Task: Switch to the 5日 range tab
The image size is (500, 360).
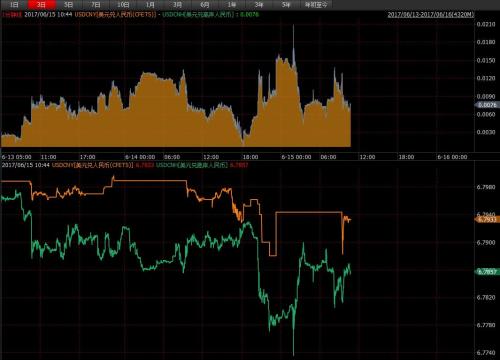Action: (69, 5)
